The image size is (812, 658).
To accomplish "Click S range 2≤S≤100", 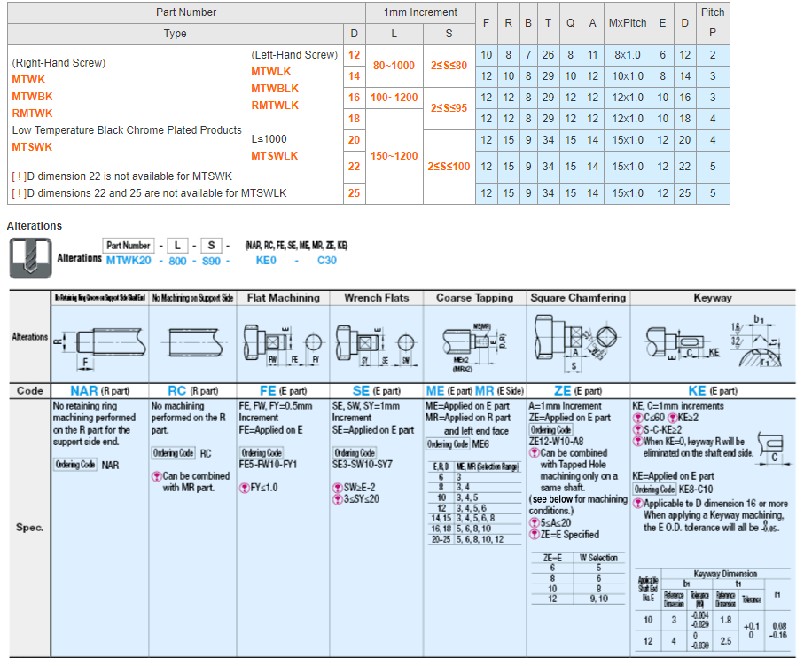I will (x=449, y=167).
